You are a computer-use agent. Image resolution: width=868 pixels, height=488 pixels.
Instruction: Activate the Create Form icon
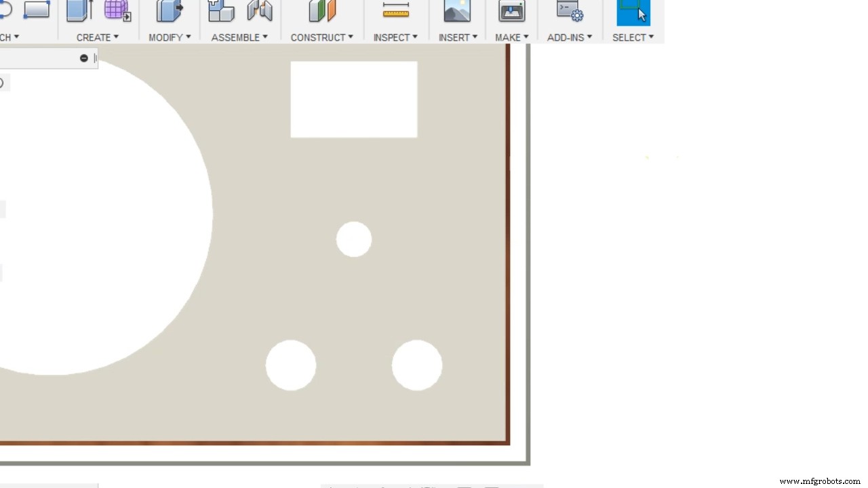[117, 10]
